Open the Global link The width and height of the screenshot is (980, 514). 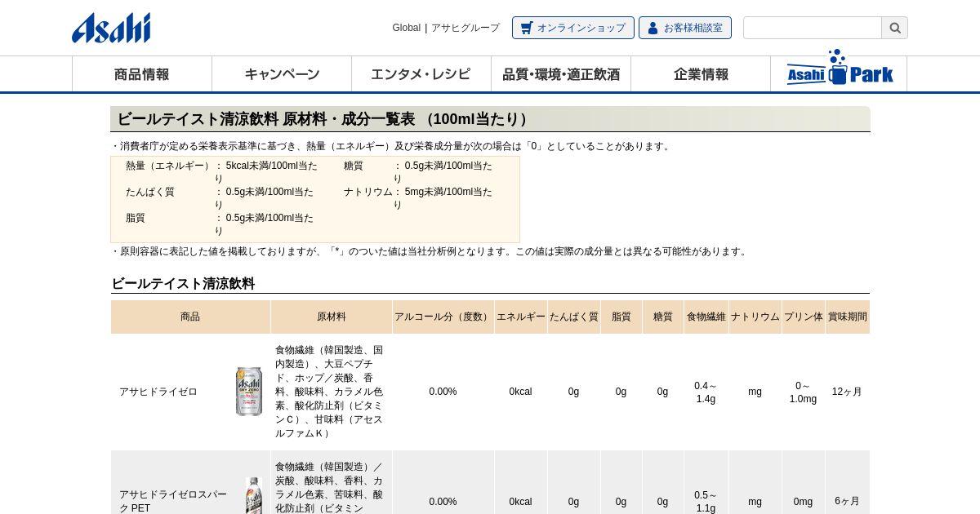pyautogui.click(x=407, y=28)
